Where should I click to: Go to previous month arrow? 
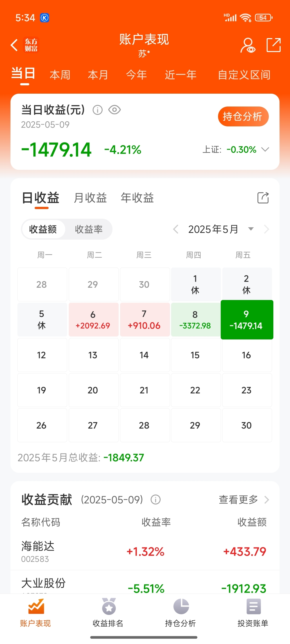click(x=176, y=229)
